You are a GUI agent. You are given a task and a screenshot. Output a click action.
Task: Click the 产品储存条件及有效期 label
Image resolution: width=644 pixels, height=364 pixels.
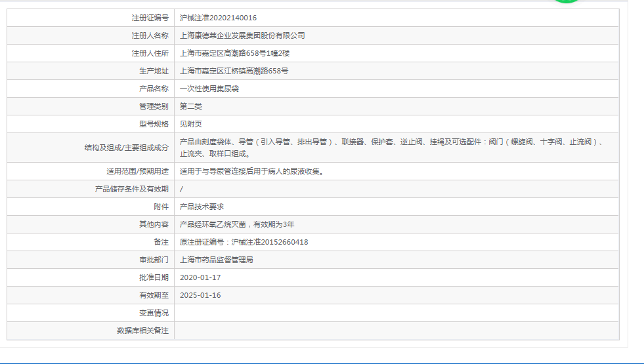pos(132,189)
